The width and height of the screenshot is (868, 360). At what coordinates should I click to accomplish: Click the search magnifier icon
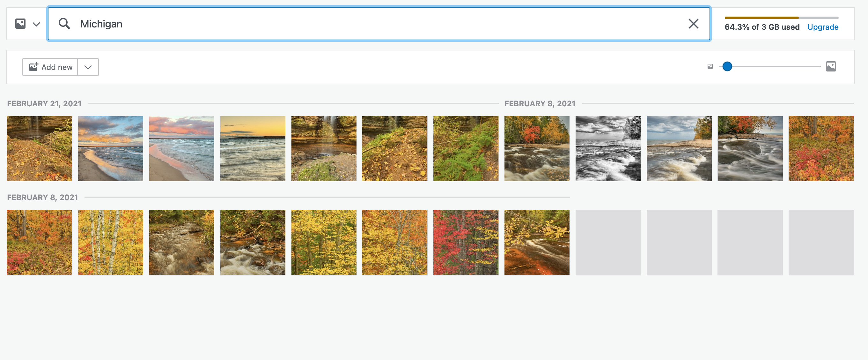64,24
